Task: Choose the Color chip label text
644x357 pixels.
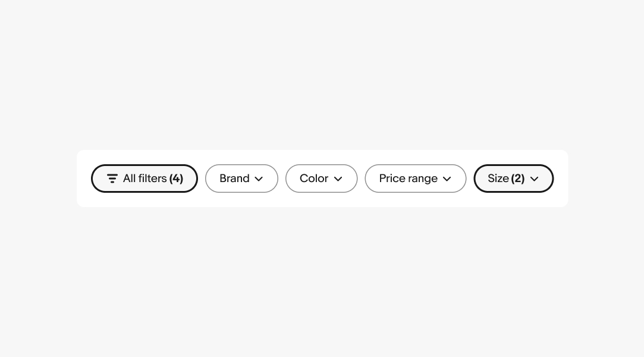Action: coord(314,178)
